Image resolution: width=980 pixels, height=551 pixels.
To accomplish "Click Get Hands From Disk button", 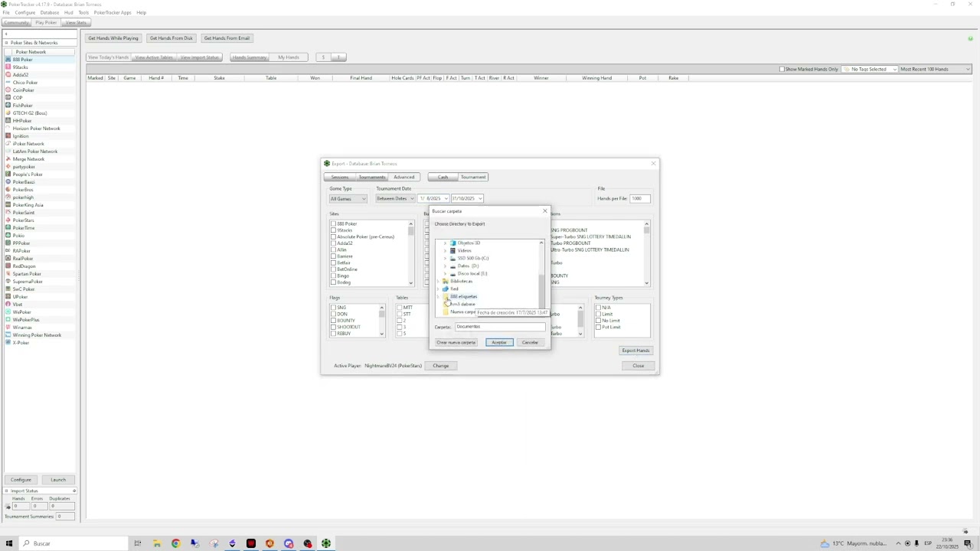I will [x=171, y=37].
